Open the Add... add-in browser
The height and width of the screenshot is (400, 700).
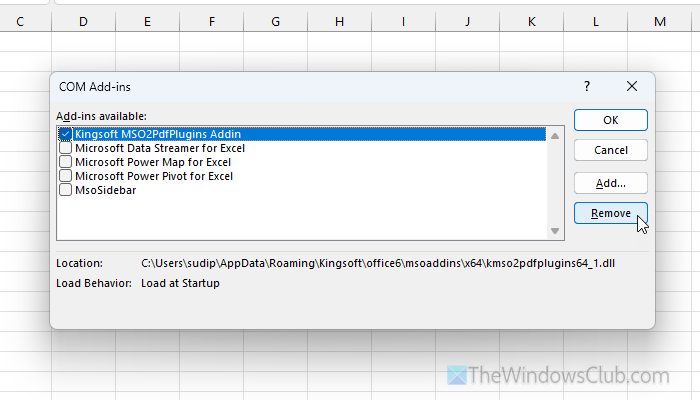(610, 183)
